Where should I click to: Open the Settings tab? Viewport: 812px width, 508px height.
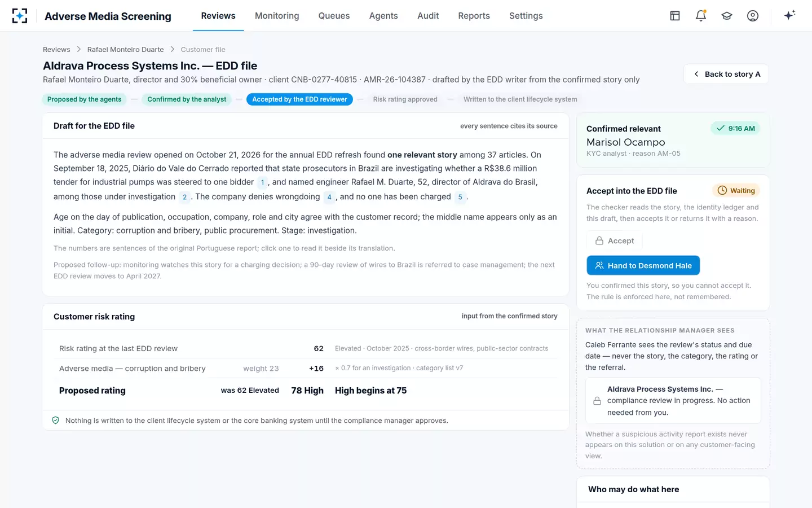tap(526, 16)
